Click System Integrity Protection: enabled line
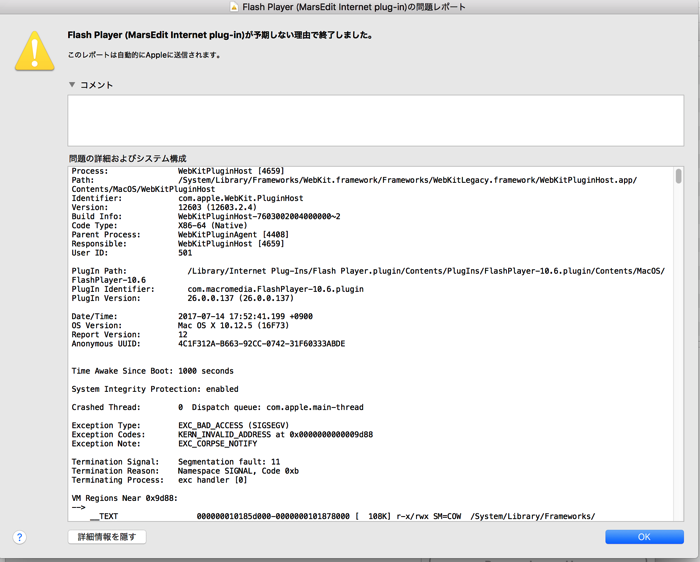 [155, 389]
